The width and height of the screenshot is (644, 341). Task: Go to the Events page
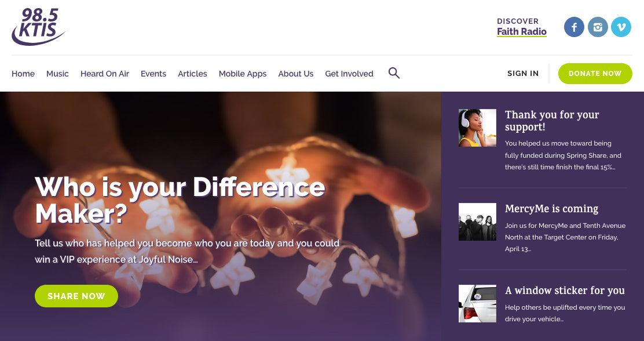pyautogui.click(x=153, y=74)
